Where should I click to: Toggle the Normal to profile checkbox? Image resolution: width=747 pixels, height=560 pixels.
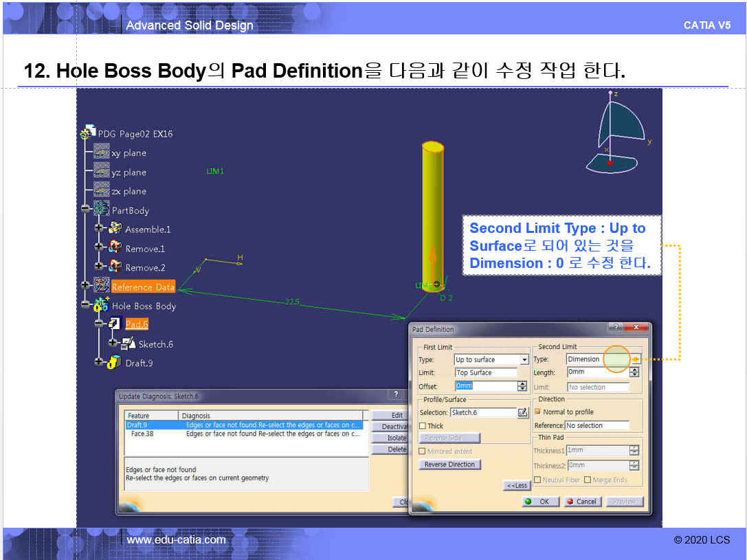click(x=538, y=412)
